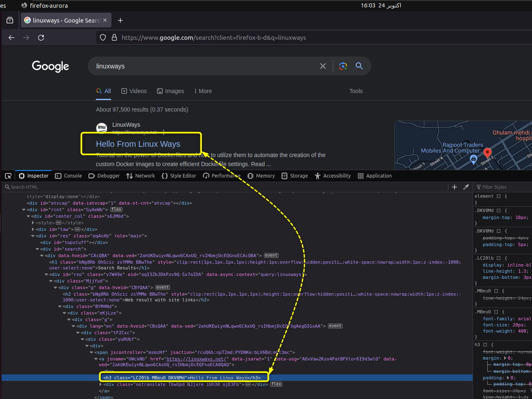The height and width of the screenshot is (399, 532).
Task: Click the Google Lens camera icon
Action: (x=343, y=66)
